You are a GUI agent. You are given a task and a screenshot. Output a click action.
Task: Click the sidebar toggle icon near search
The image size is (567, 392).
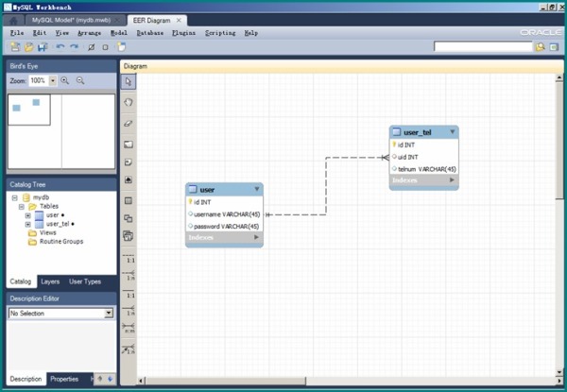coord(554,47)
